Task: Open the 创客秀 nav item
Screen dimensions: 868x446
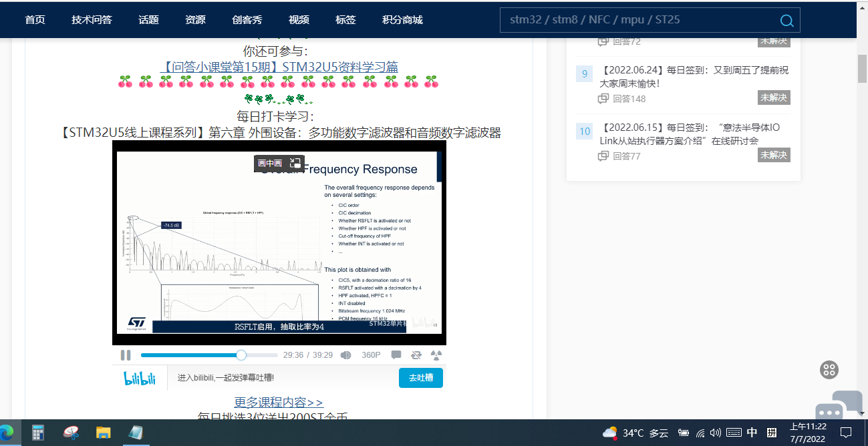Action: 247,19
